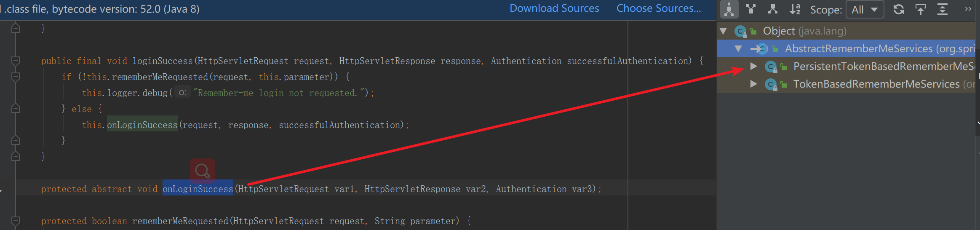
Task: Click the String parameter argument in rememberMeRequested
Action: pos(415,221)
